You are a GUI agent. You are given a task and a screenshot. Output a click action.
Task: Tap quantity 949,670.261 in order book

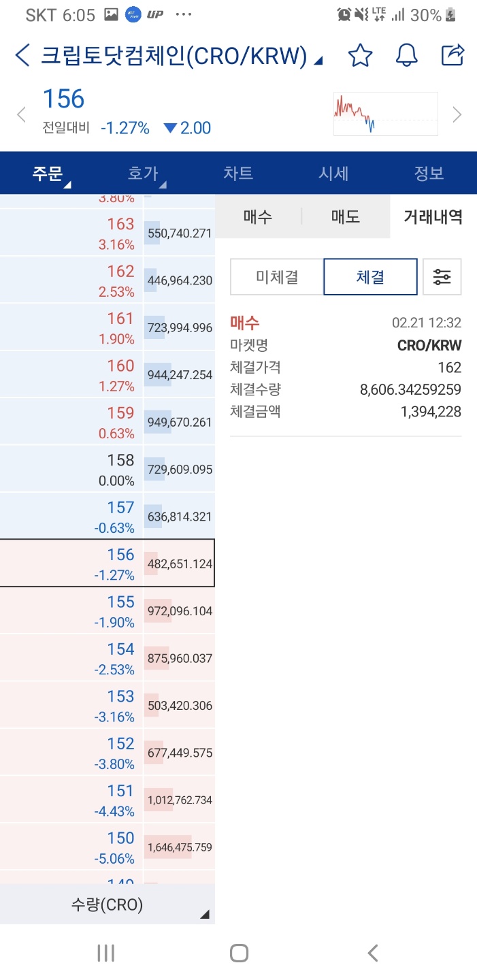(x=180, y=423)
